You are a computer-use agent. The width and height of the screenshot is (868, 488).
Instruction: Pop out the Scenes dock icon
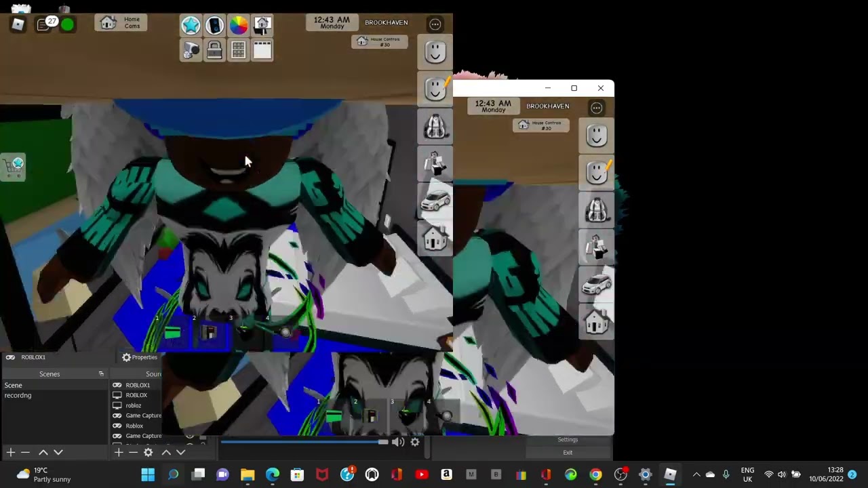point(101,374)
